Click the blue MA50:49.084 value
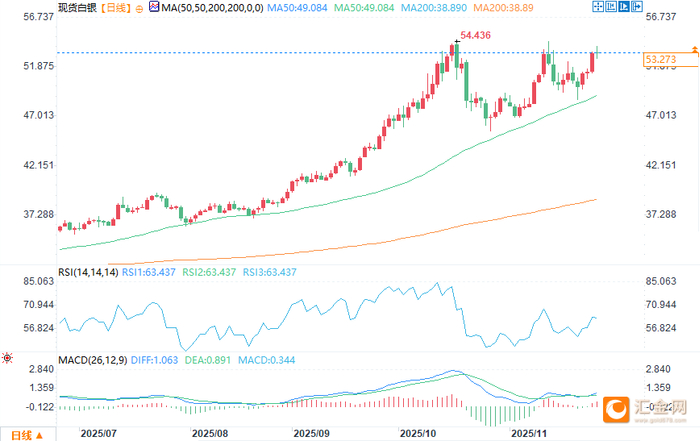The image size is (700, 441). point(297,8)
